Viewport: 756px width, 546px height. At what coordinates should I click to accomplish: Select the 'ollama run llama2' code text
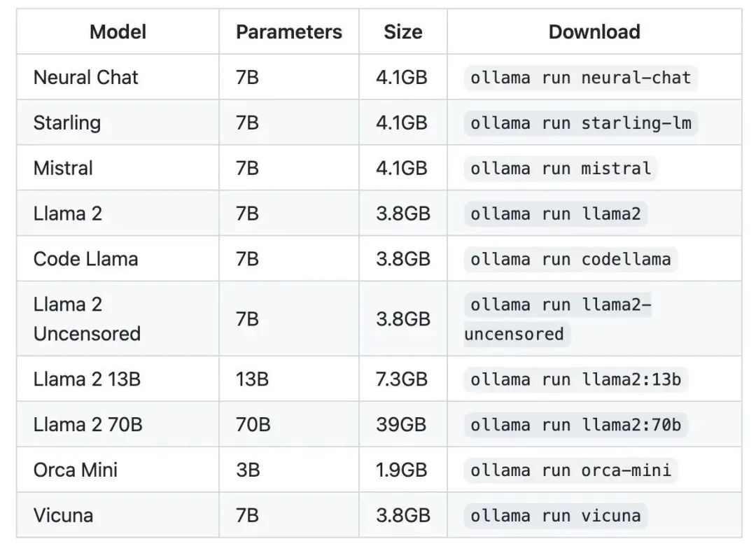[555, 213]
